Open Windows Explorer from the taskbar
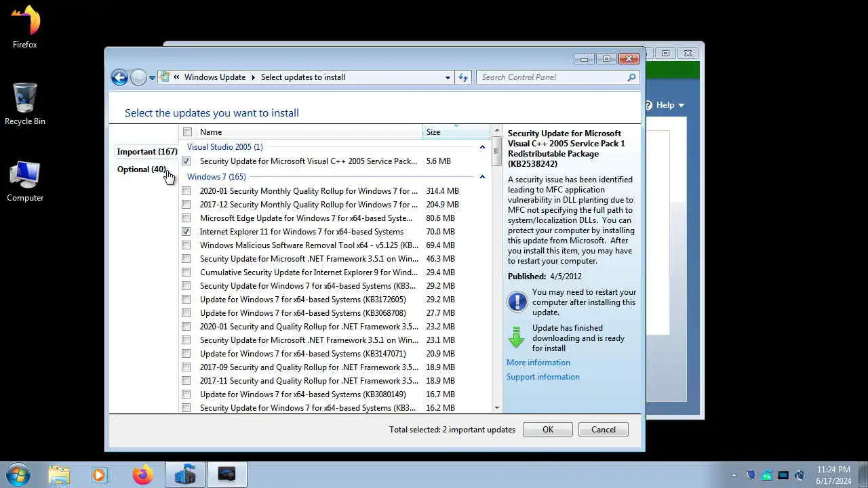The height and width of the screenshot is (488, 868). [59, 475]
